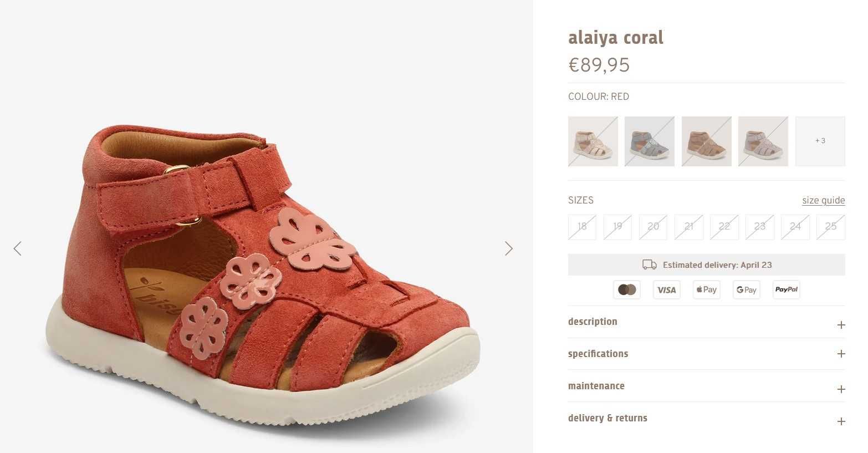Click the VISA payment icon
The height and width of the screenshot is (453, 868).
coord(667,289)
